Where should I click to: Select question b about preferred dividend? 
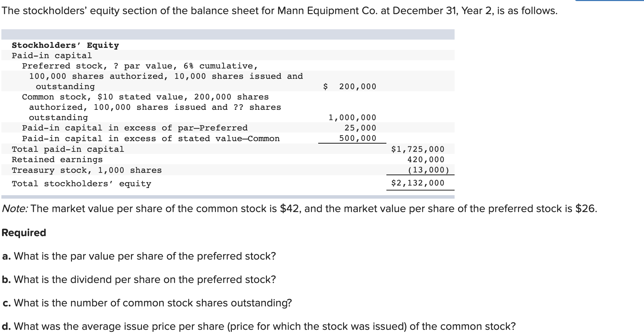[139, 280]
